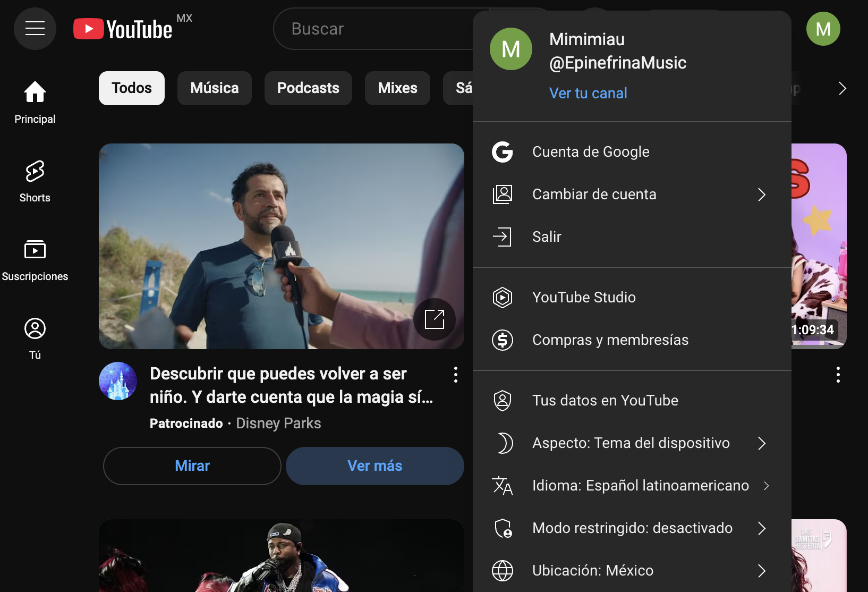This screenshot has height=592, width=868.
Task: Click the Mirar button
Action: click(192, 466)
